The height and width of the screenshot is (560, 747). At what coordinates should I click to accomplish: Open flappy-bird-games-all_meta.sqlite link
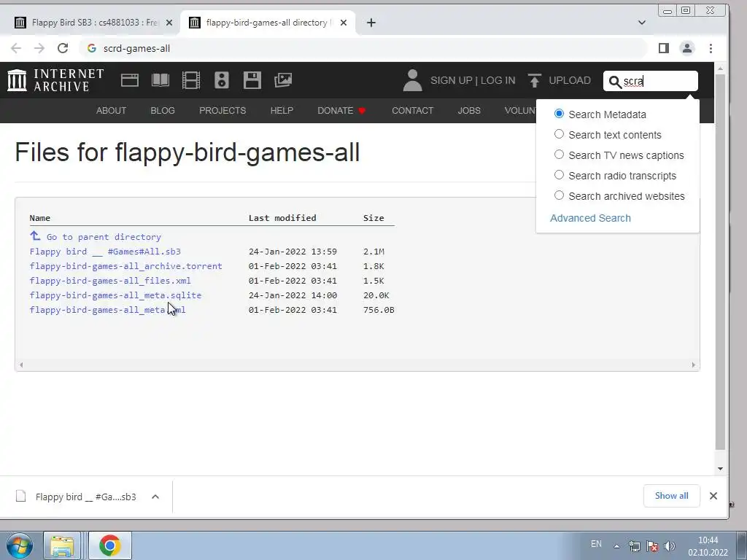[115, 295]
